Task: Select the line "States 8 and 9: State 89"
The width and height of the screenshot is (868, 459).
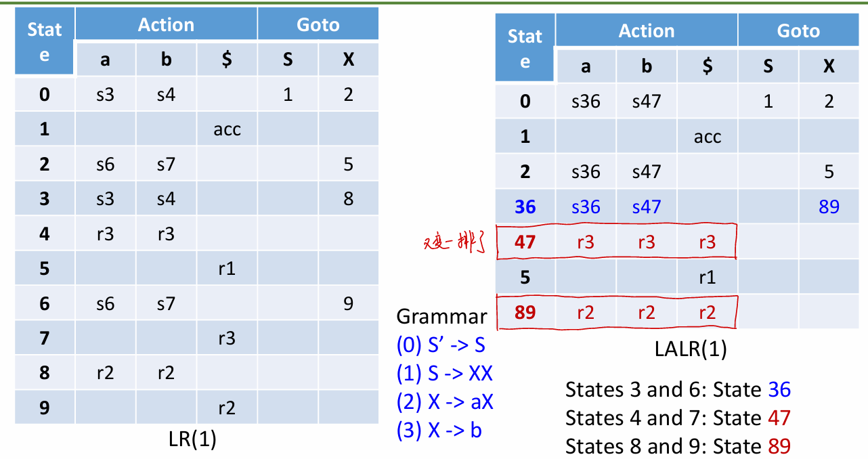Action: pos(678,446)
